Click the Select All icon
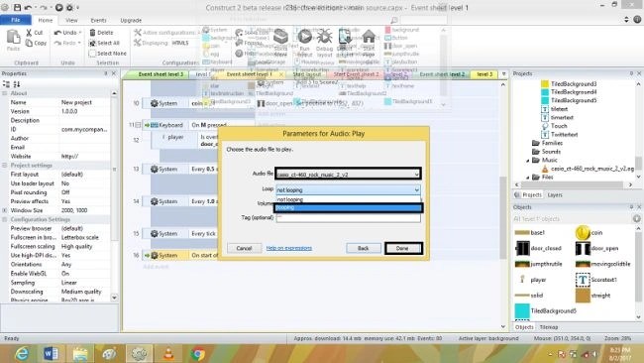 (x=92, y=43)
